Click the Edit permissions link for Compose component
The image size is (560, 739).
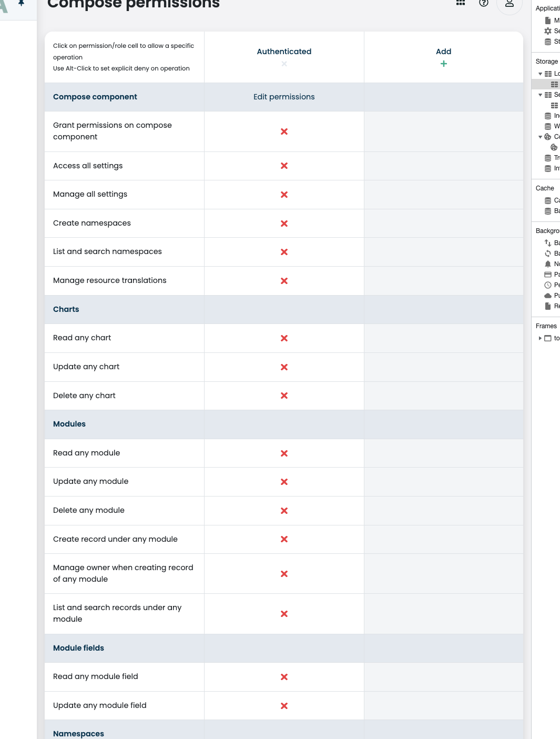coord(284,97)
